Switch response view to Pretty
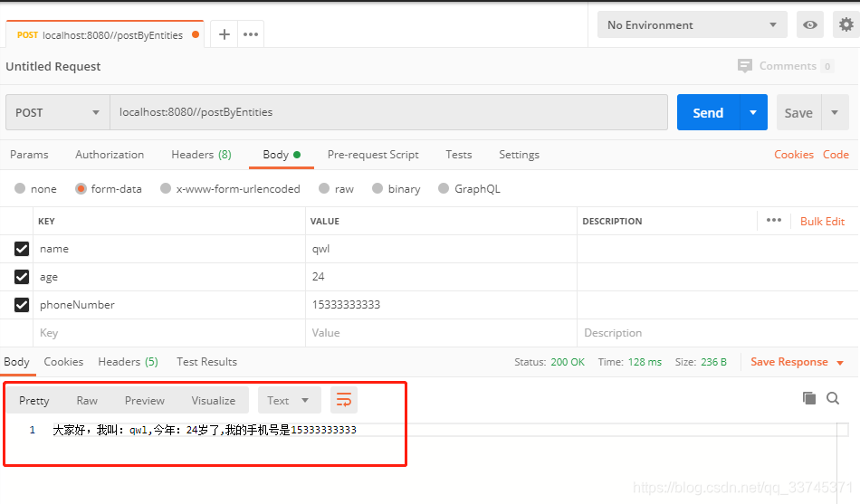 (x=34, y=400)
